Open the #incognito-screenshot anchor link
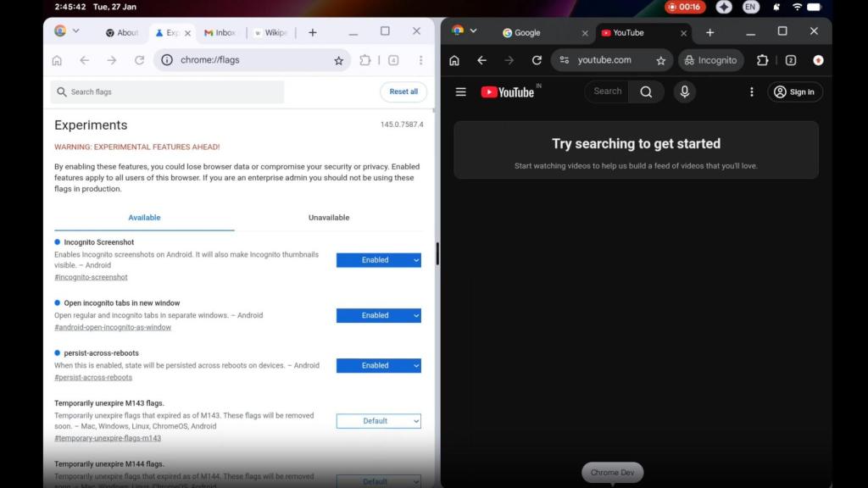Viewport: 868px width, 488px height. tap(91, 277)
